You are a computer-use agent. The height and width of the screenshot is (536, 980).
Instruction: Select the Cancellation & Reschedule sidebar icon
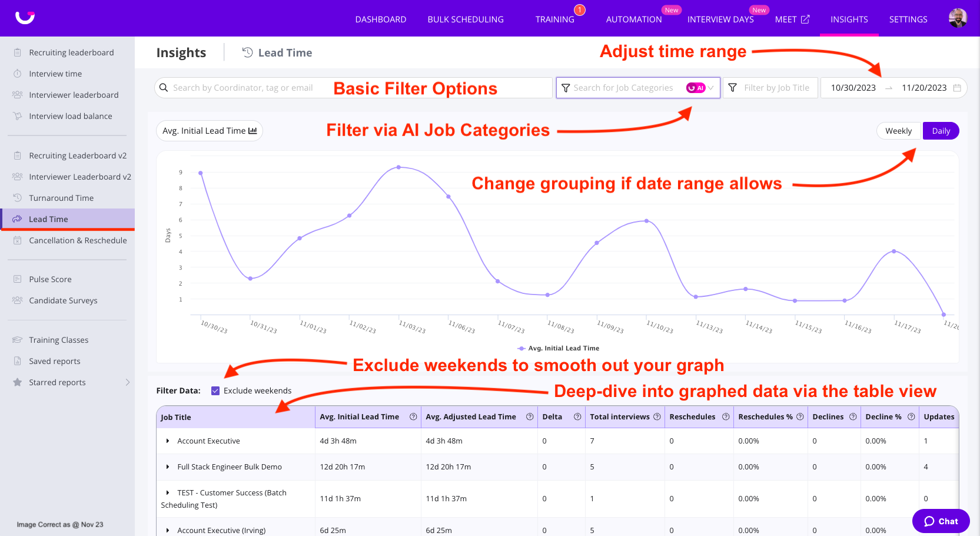16,240
